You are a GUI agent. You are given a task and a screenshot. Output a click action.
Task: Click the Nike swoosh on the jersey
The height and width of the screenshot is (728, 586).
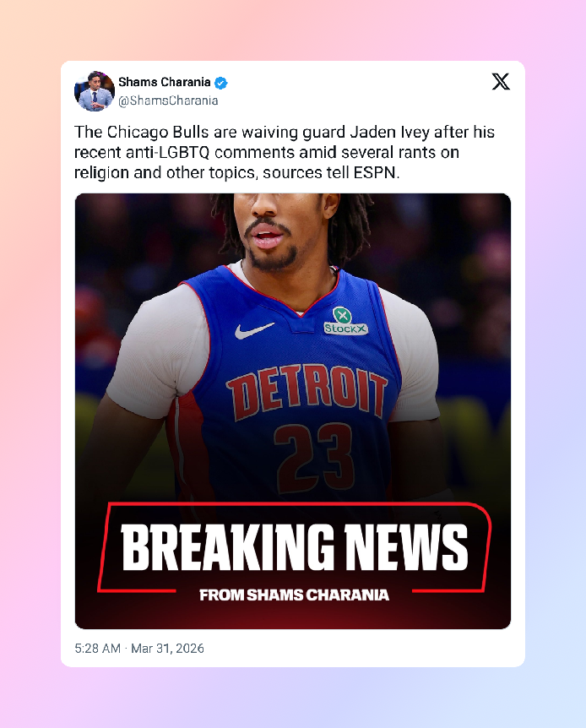pyautogui.click(x=253, y=330)
